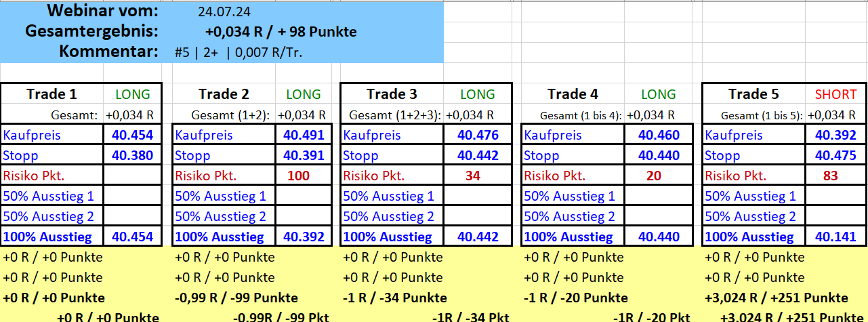Select the empty 50% Ausstieg 2 value cell in Trade 4
868x322 pixels.
point(659,217)
